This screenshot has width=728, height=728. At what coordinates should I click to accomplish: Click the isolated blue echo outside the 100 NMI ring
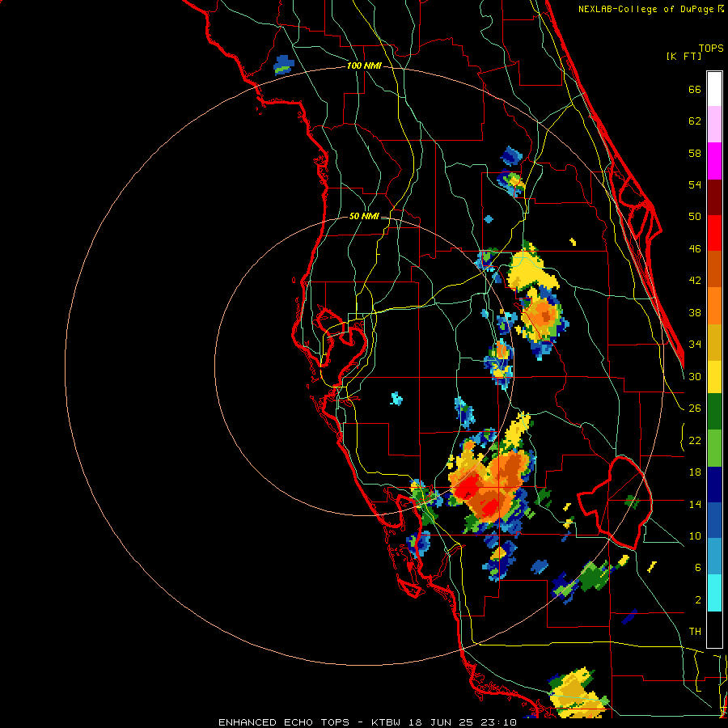pos(284,65)
